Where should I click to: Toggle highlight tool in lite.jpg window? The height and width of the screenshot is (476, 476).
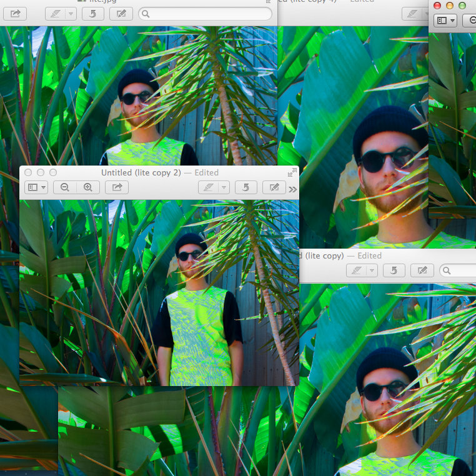pyautogui.click(x=54, y=13)
